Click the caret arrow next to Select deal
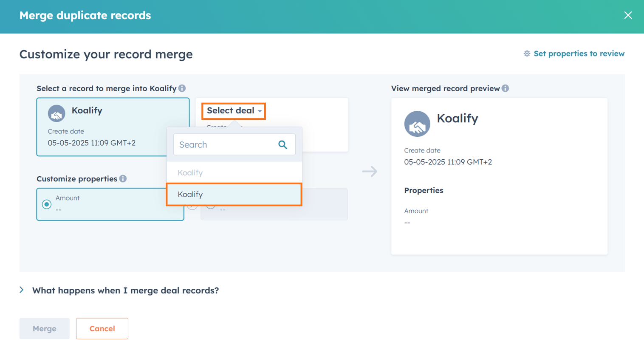This screenshot has width=644, height=341. [260, 110]
